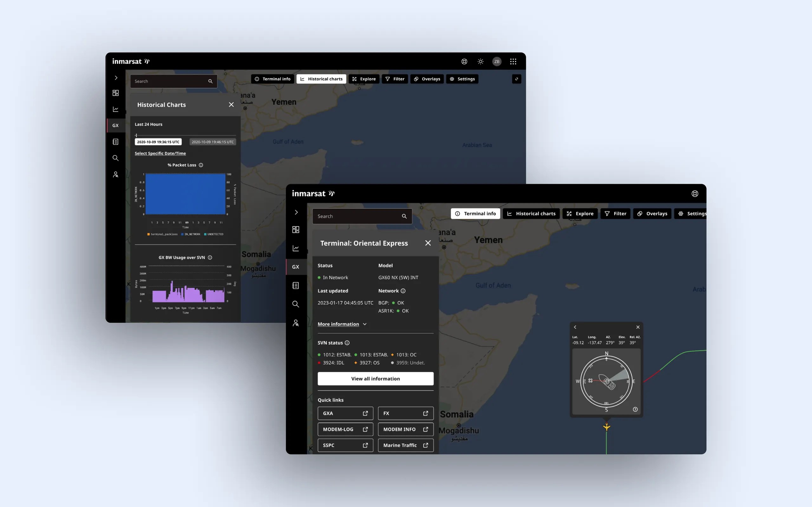Click the search magnifier icon in sidebar

point(296,304)
